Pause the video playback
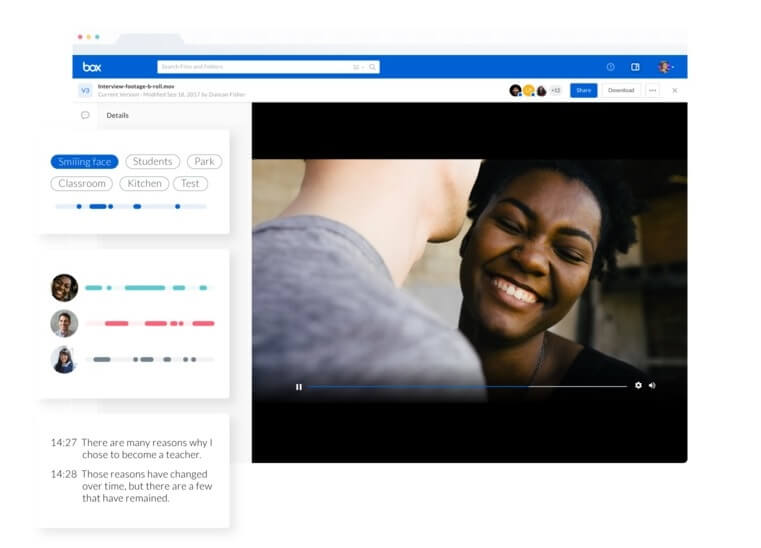The width and height of the screenshot is (761, 548). 298,386
